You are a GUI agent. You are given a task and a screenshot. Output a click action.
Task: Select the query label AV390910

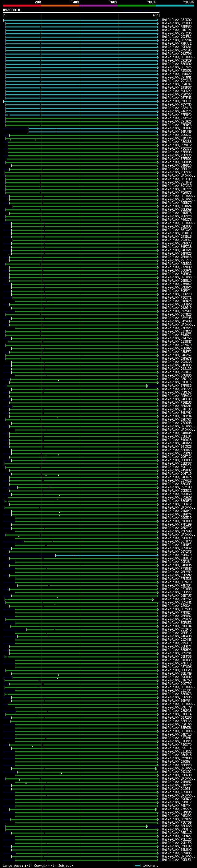click(11, 10)
